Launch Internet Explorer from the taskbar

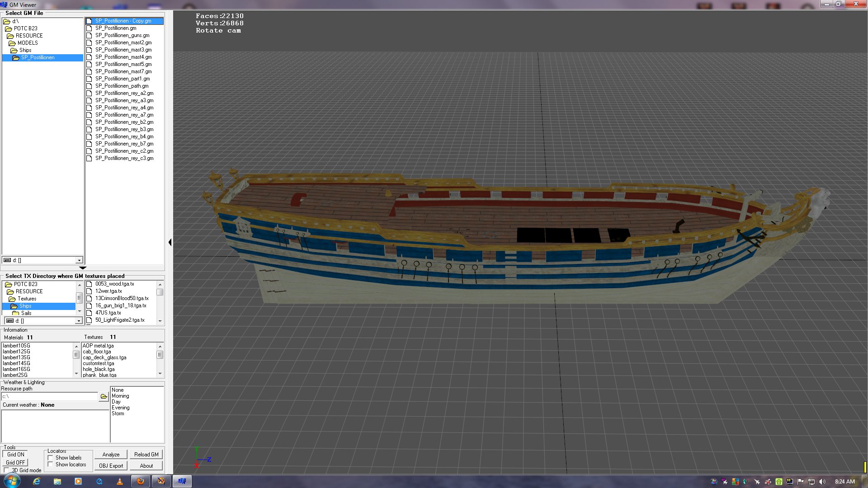pos(37,481)
